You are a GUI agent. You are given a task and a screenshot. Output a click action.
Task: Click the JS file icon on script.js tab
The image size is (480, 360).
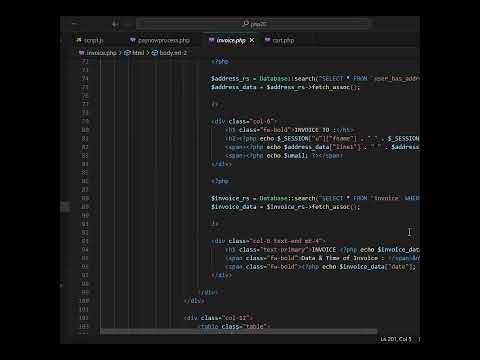79,40
